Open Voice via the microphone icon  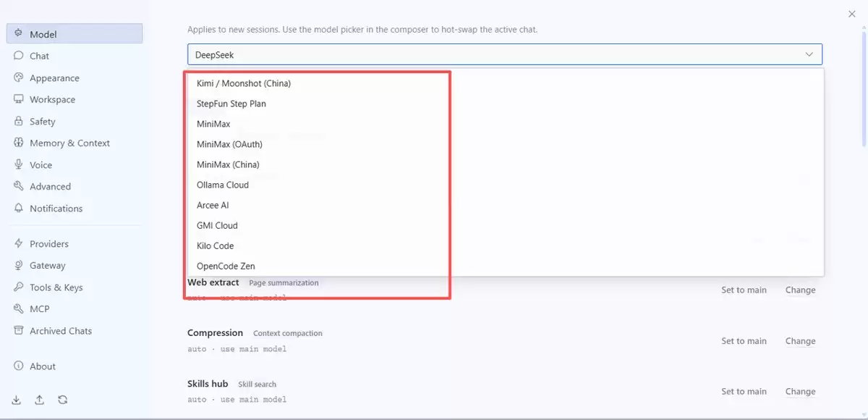click(19, 164)
